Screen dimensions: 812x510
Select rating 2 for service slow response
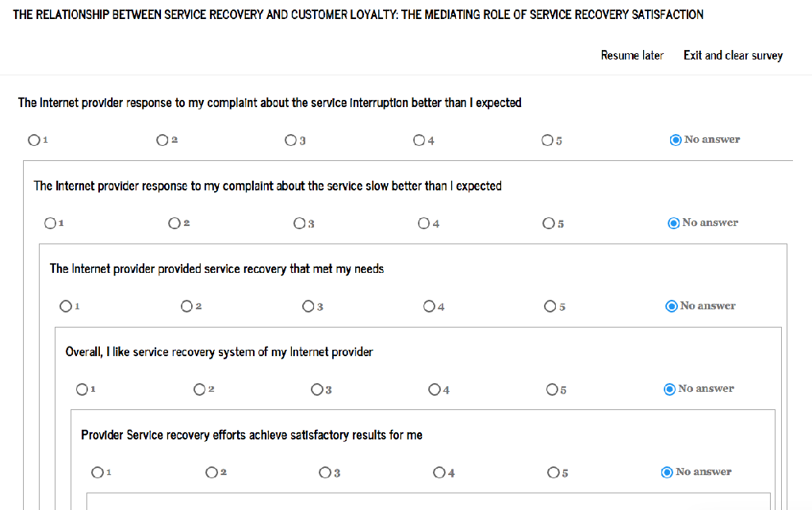tap(174, 224)
